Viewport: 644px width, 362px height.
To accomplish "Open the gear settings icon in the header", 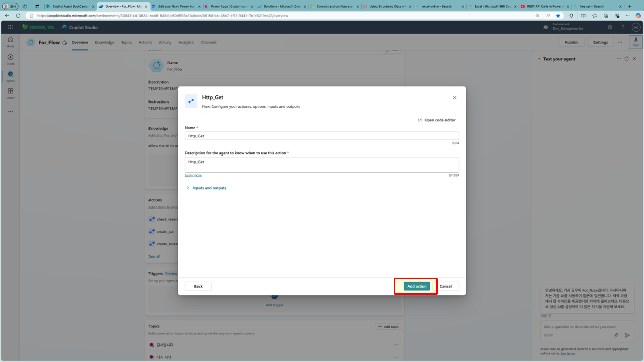I will 610,27.
